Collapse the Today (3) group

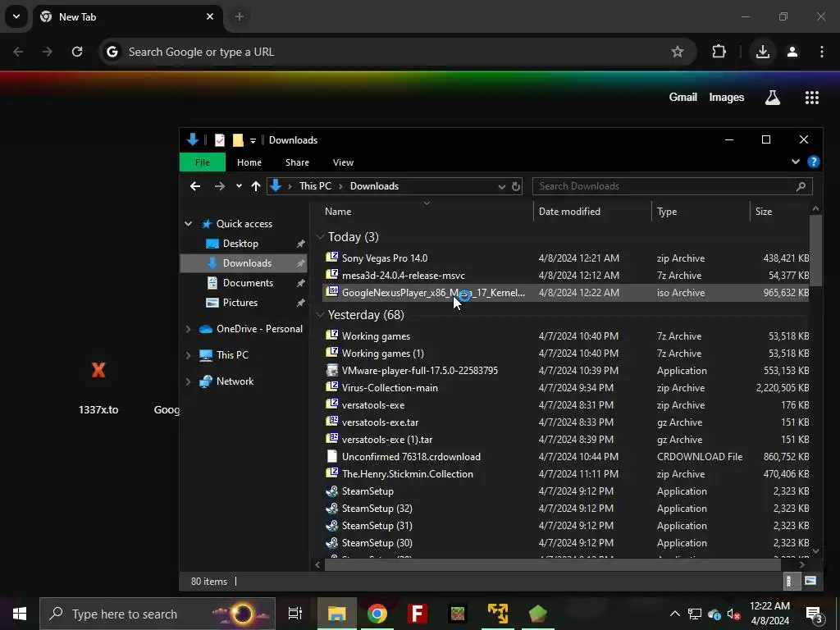pos(321,237)
